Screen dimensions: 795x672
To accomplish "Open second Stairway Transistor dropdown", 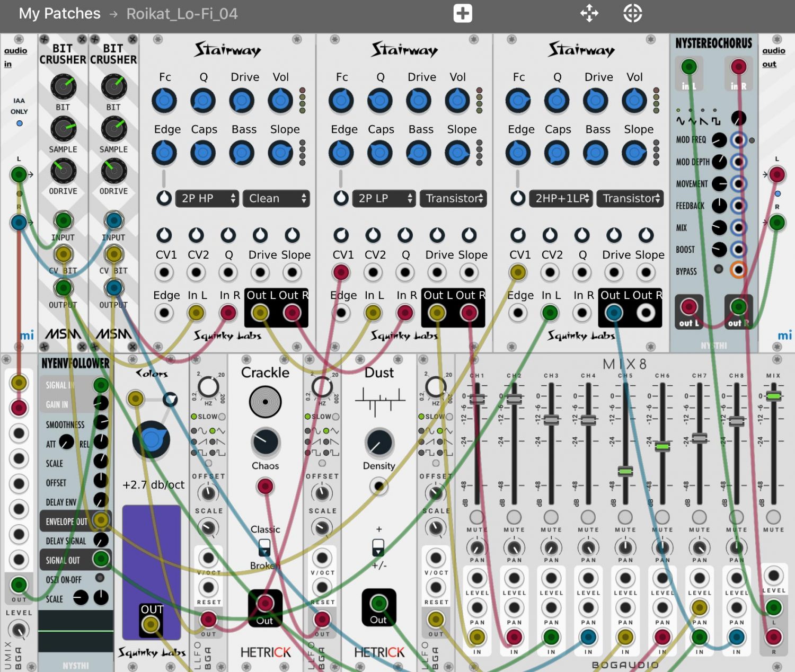I will click(x=453, y=198).
